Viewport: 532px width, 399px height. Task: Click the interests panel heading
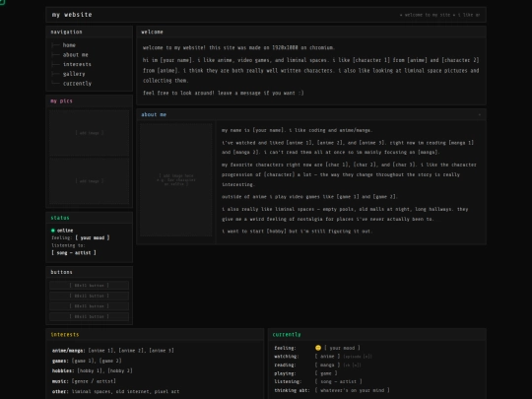[65, 335]
